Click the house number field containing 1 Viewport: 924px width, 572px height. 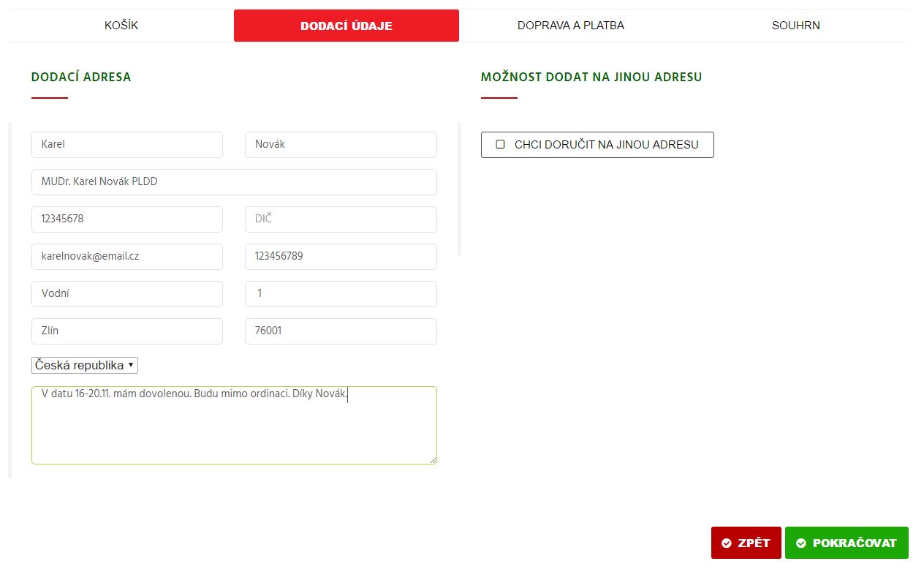pos(341,294)
